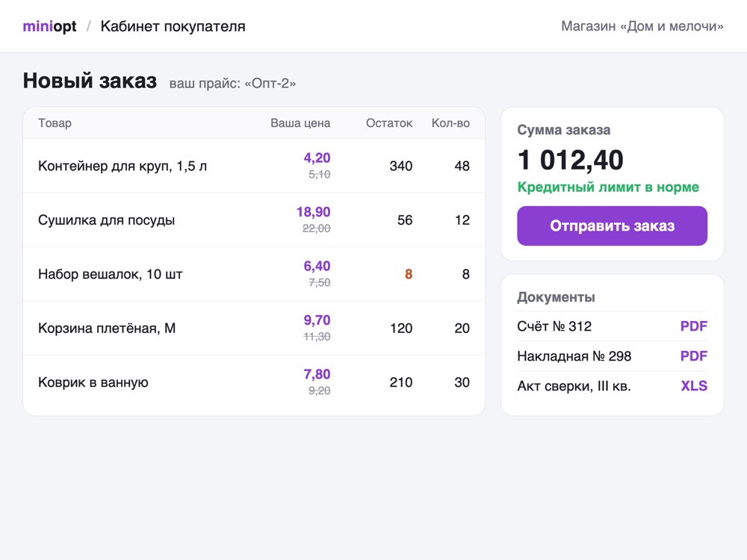This screenshot has width=747, height=560.
Task: Click crossed-out old price 5,10
Action: pos(319,174)
